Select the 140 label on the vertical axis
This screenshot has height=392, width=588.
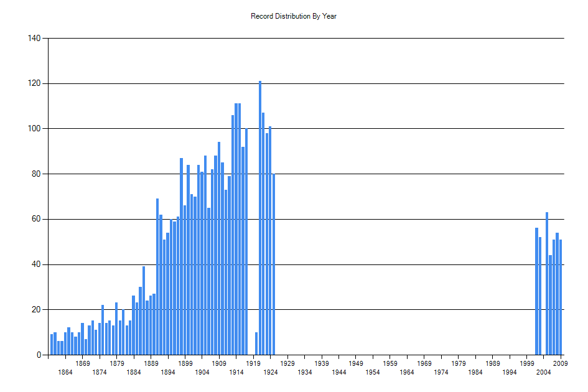click(34, 38)
